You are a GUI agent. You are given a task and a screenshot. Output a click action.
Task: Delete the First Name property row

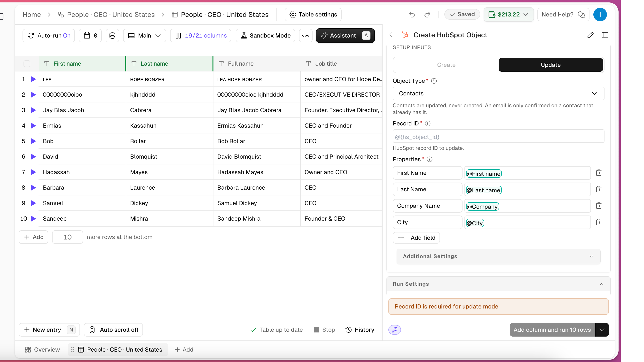[598, 173]
